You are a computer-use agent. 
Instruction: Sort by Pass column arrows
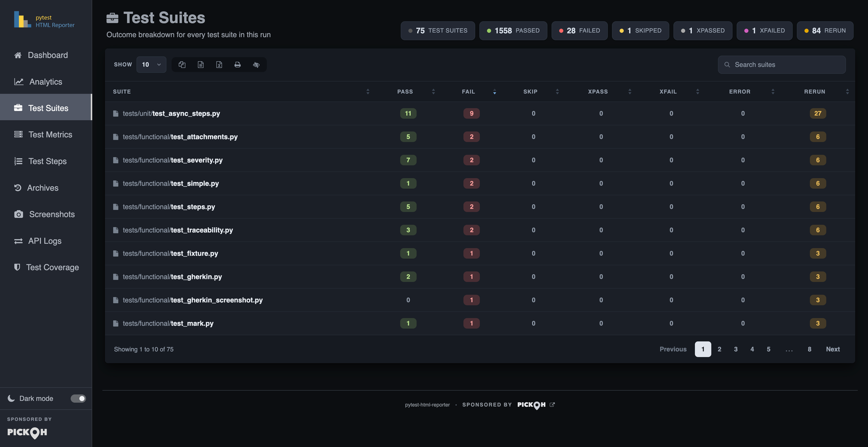tap(434, 92)
